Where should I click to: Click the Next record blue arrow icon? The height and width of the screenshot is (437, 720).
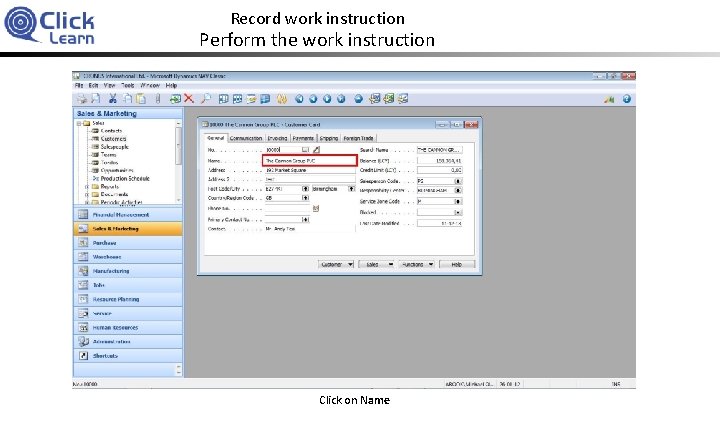click(327, 99)
